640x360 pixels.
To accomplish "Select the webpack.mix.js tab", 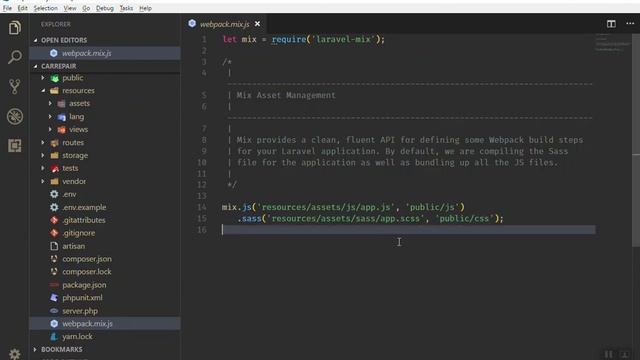I will click(x=224, y=24).
